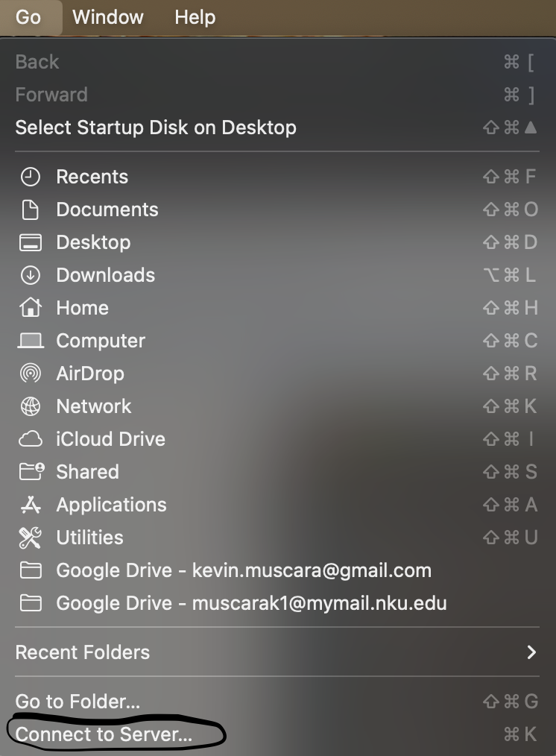The image size is (556, 756).
Task: Click the Utilities tools icon
Action: click(x=30, y=538)
